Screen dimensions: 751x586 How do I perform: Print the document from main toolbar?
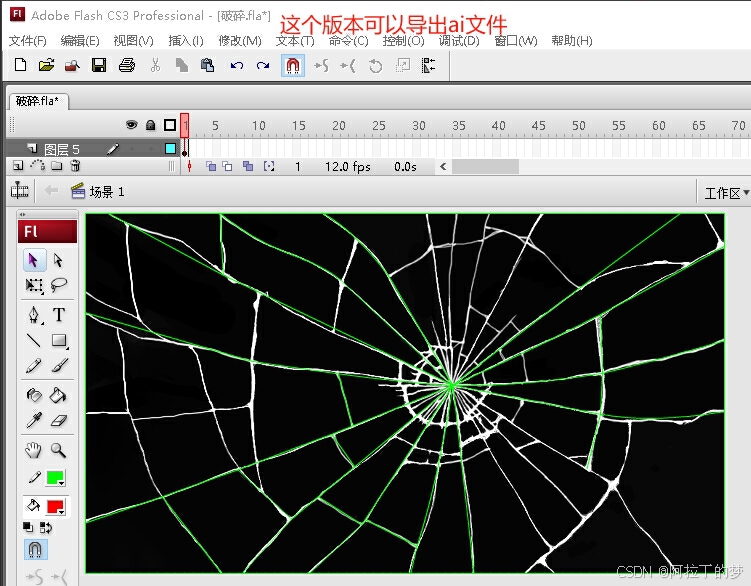pos(126,65)
